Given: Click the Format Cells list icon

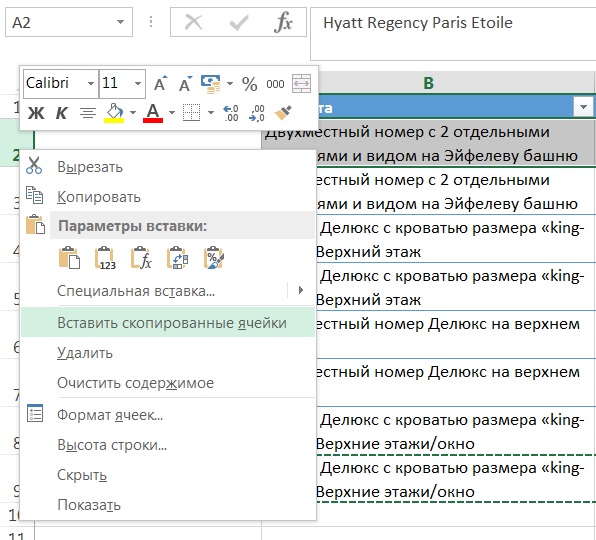Looking at the screenshot, I should coord(35,414).
